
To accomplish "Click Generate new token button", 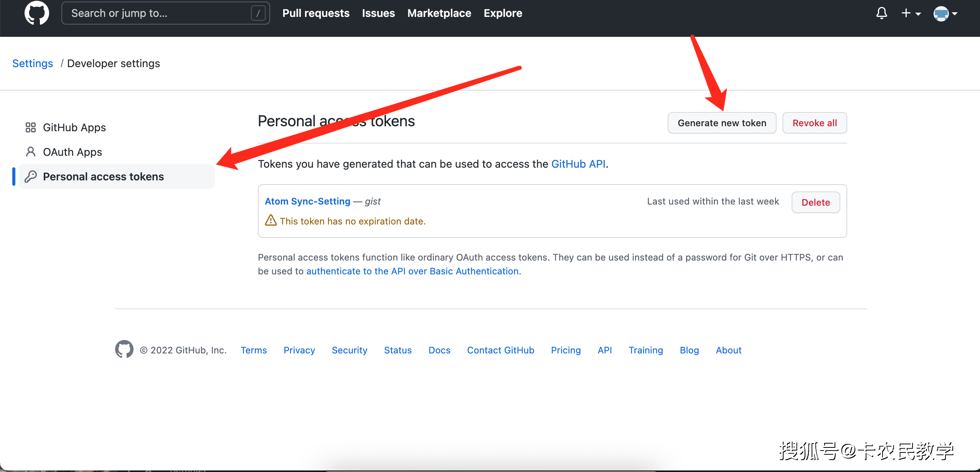I will tap(722, 123).
